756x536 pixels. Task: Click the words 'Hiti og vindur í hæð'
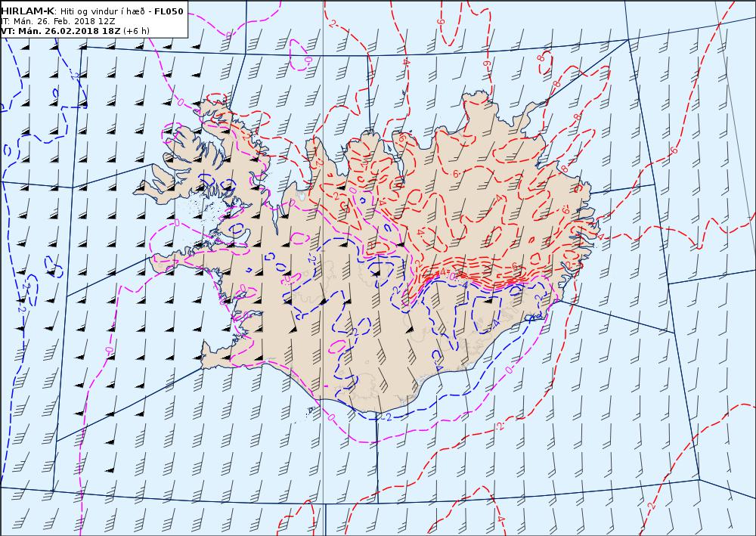pos(103,11)
